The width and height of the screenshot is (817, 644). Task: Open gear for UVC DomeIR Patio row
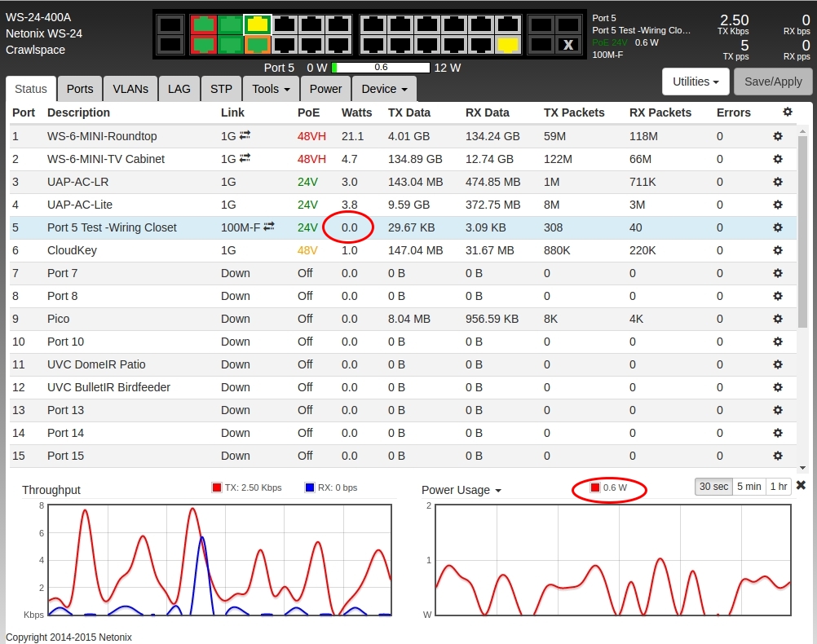tap(777, 364)
